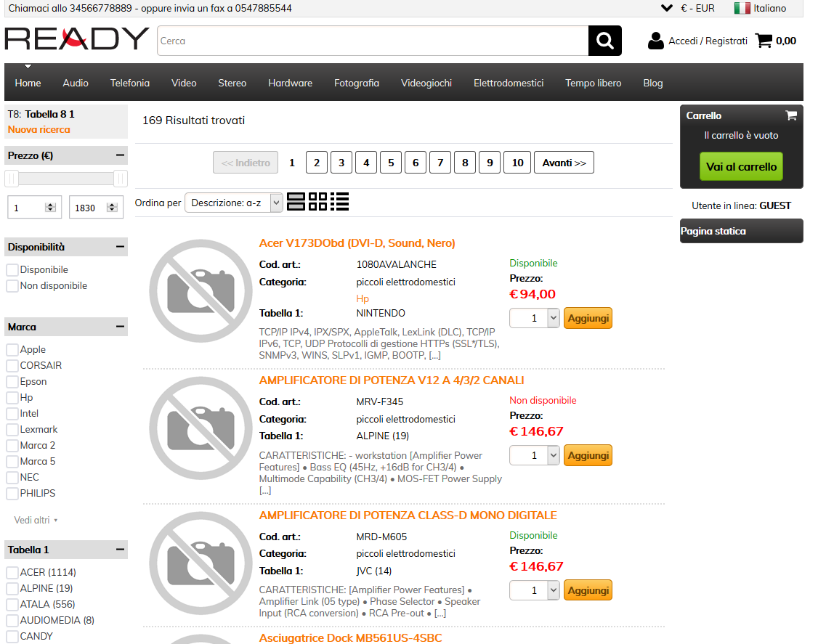Viewport: 826px width, 644px height.
Task: Click the Hp brand link in Acer product
Action: (363, 298)
